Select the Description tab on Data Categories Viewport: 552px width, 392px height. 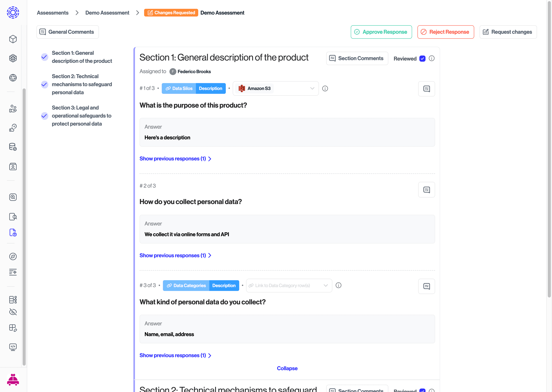(224, 285)
